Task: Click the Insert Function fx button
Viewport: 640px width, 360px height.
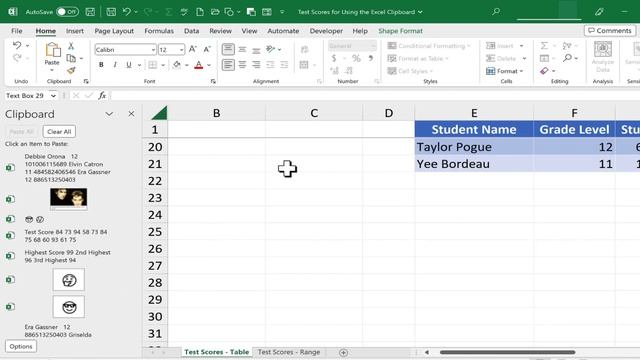Action: pyautogui.click(x=102, y=96)
